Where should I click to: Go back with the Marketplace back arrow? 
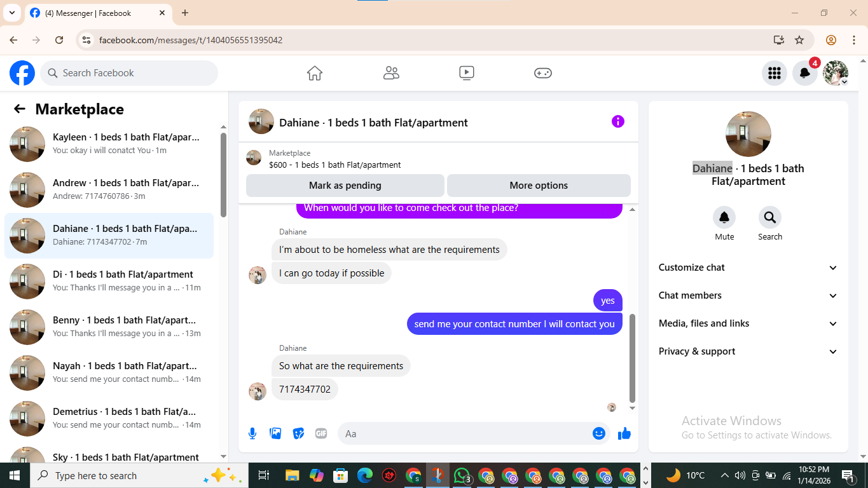point(20,109)
